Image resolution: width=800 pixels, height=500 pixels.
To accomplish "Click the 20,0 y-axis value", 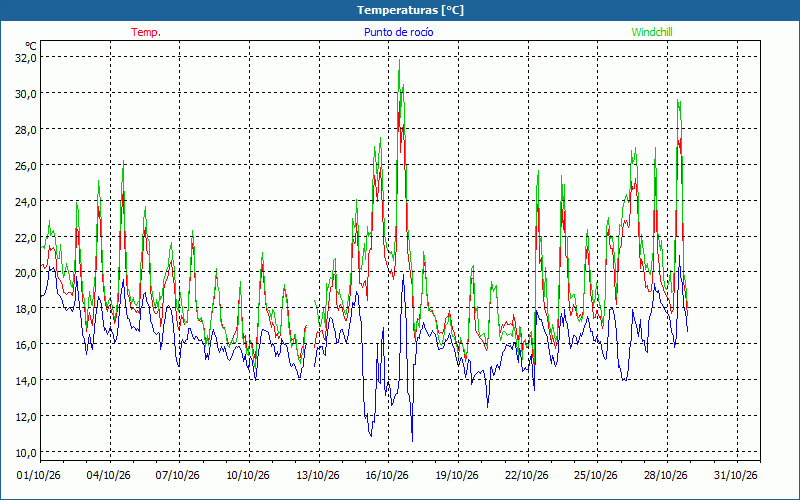I will pyautogui.click(x=26, y=272).
